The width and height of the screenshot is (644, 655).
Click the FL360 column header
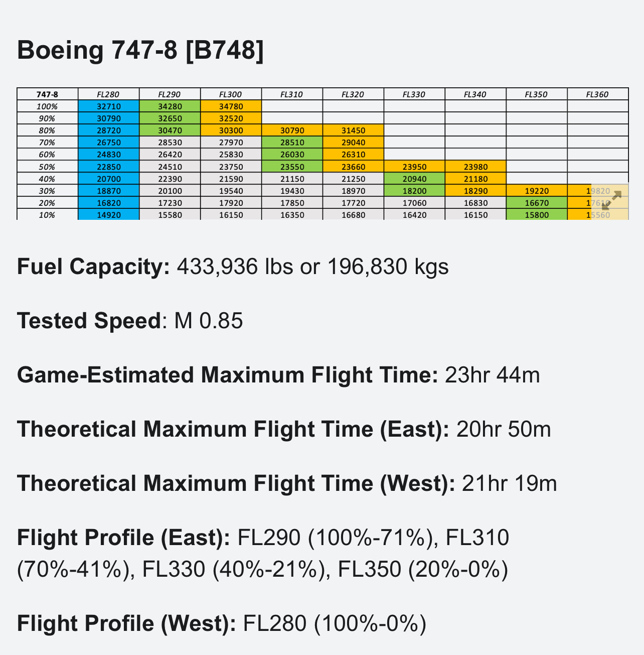tap(597, 94)
